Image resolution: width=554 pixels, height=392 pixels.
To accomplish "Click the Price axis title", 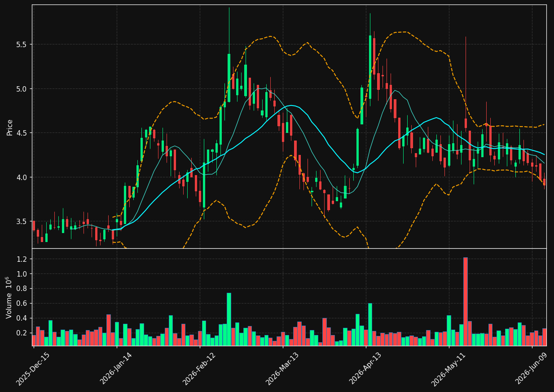I will coord(10,127).
